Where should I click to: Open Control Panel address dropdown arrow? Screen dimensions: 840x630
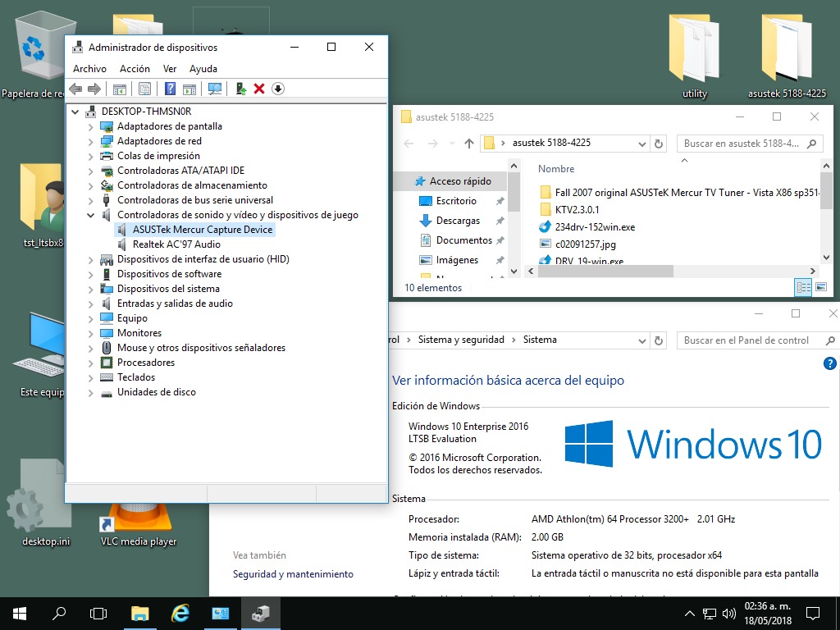click(641, 340)
